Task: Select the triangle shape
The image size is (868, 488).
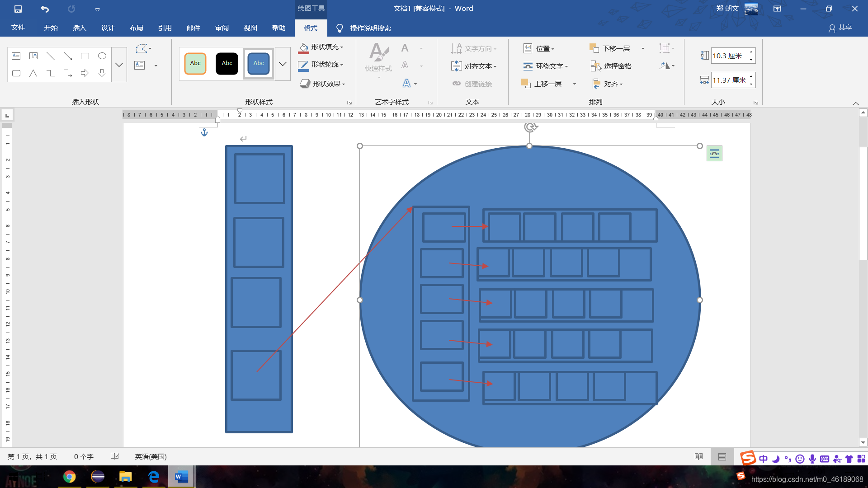Action: [33, 73]
